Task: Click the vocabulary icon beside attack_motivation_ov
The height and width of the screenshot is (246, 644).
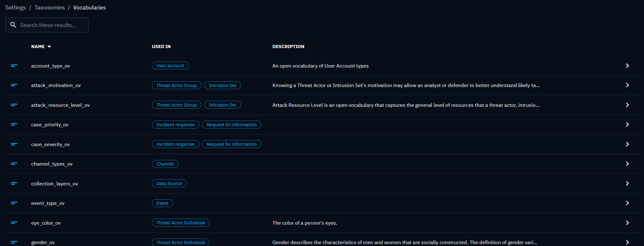Action: click(x=14, y=85)
